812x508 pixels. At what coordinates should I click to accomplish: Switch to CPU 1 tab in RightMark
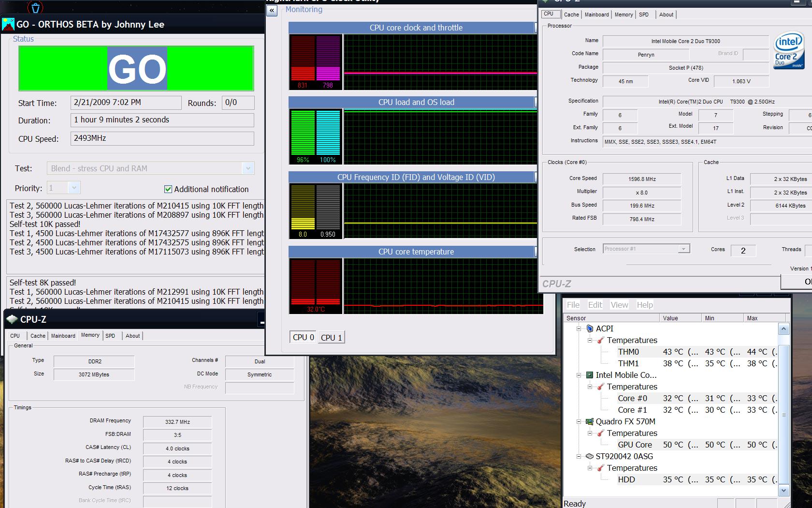tap(332, 338)
